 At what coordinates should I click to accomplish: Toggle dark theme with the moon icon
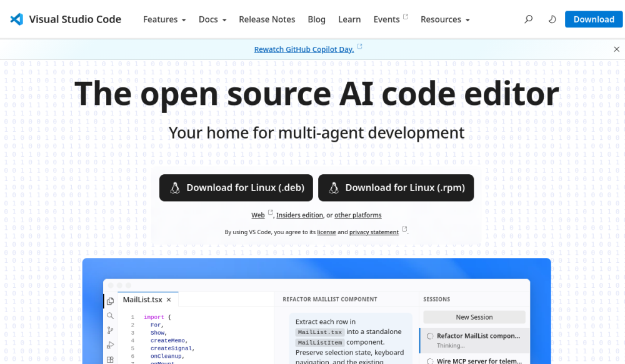552,19
